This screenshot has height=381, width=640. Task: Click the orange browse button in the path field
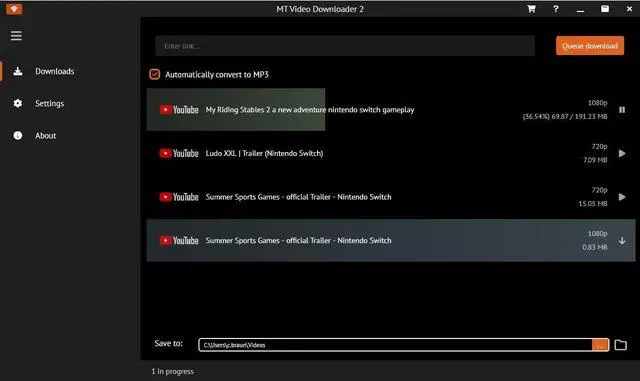[600, 345]
